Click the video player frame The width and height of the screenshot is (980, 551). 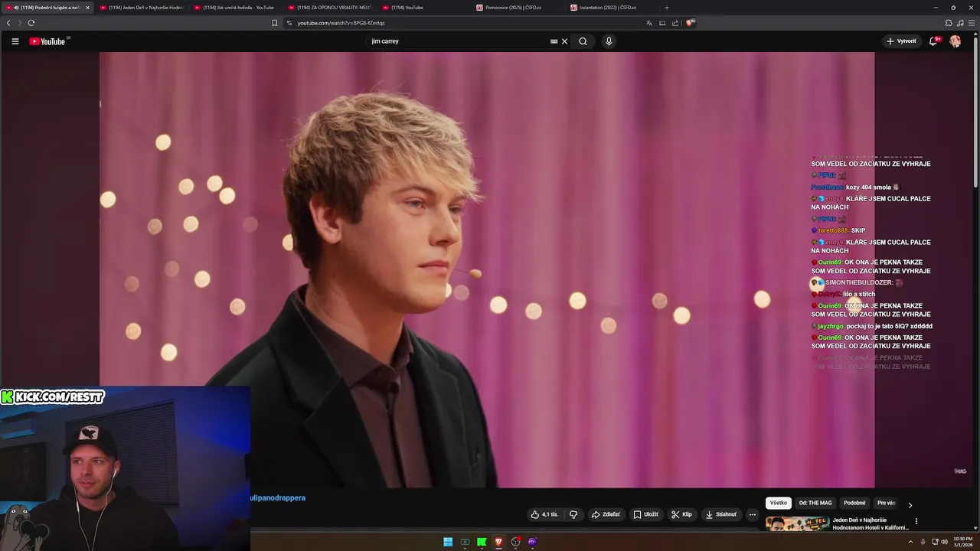point(487,269)
